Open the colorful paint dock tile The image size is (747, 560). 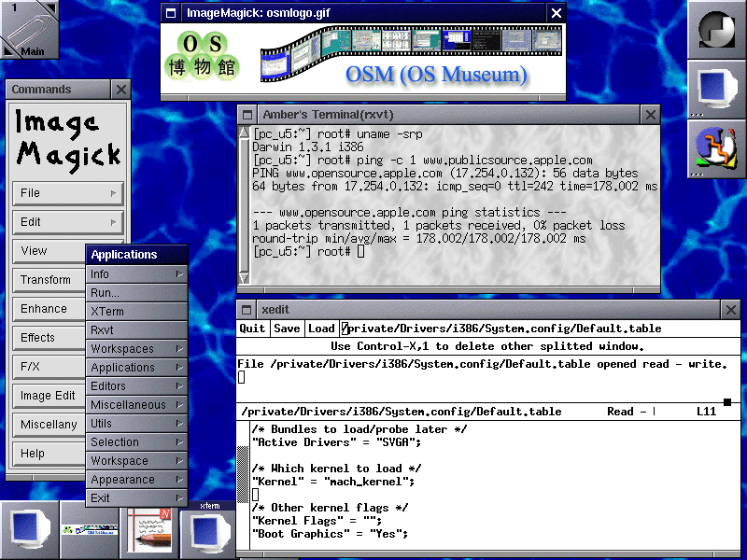[x=717, y=148]
